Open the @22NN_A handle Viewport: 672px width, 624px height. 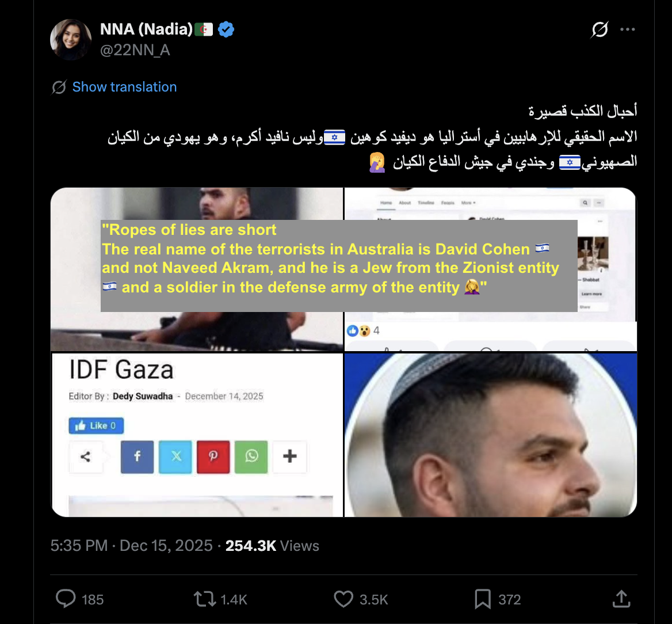[135, 50]
